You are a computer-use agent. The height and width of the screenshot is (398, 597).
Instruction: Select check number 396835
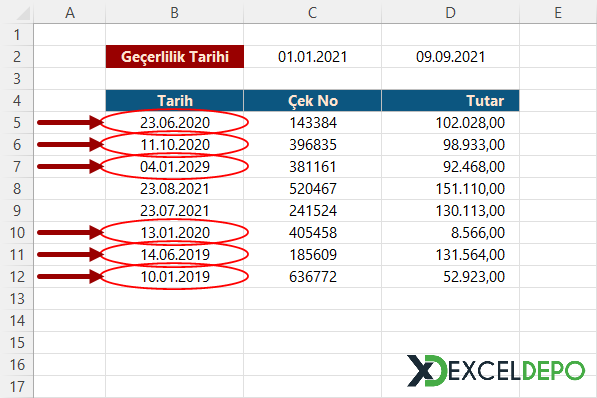[x=313, y=145]
